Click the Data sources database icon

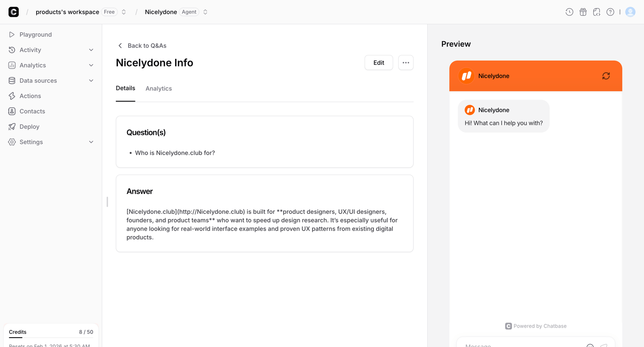(12, 81)
